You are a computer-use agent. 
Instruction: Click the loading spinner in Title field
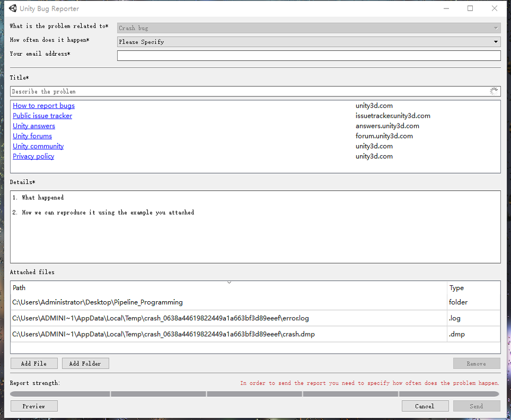click(x=494, y=91)
